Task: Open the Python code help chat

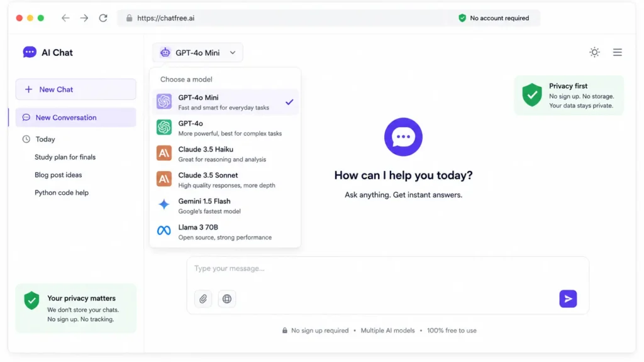Action: point(62,192)
